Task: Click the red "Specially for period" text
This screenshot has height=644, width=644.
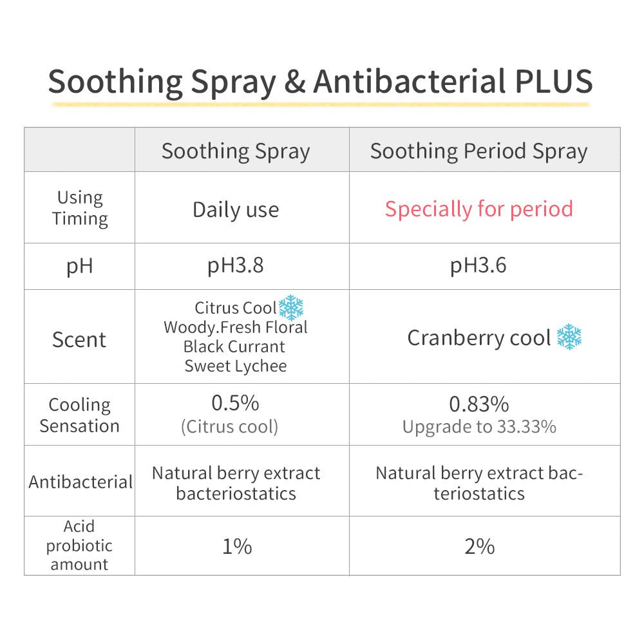Action: point(478,209)
